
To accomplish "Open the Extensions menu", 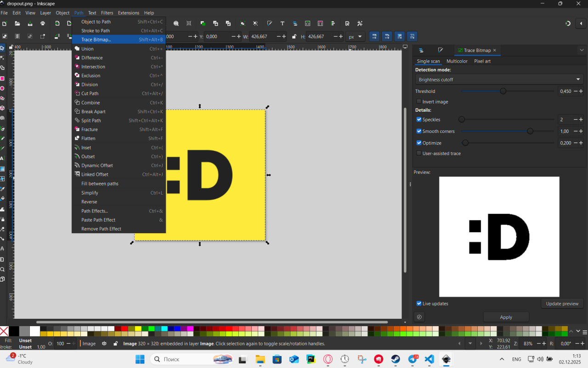I will (129, 13).
